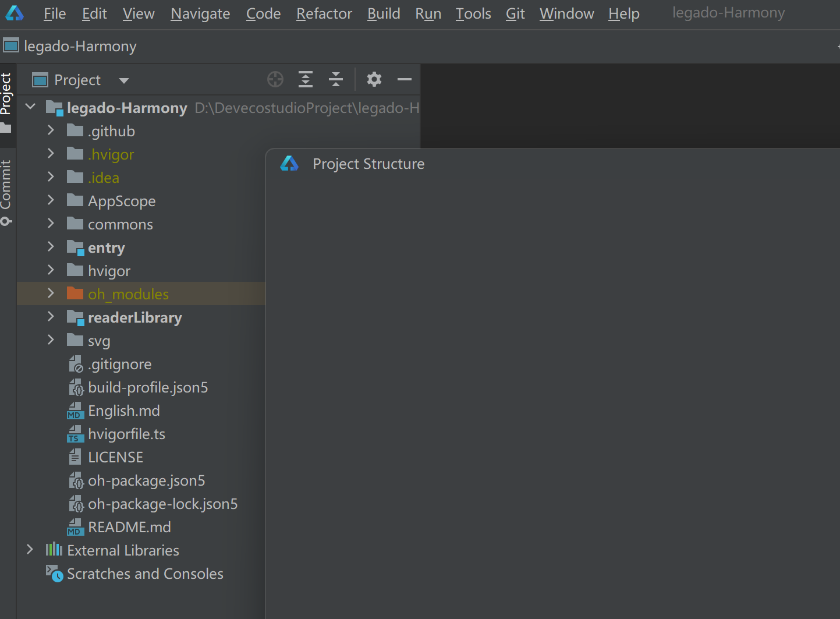This screenshot has height=619, width=840.
Task: Click the legado-Harmony breadcrumb in navigation bar
Action: tap(70, 46)
